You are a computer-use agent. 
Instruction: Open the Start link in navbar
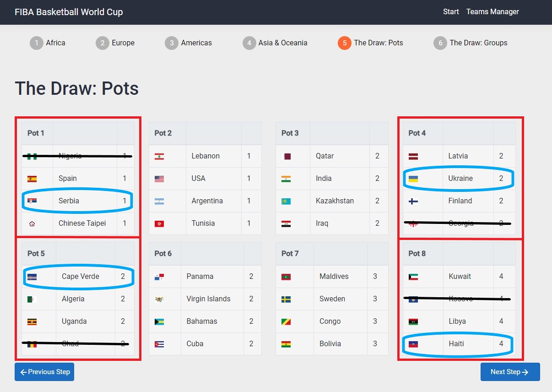pyautogui.click(x=451, y=12)
